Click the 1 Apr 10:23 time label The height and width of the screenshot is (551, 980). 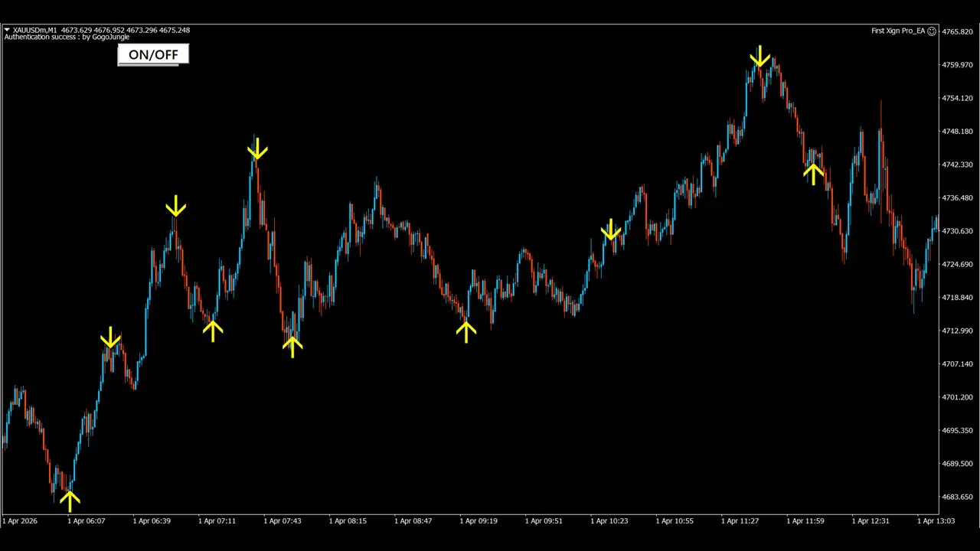coord(609,521)
